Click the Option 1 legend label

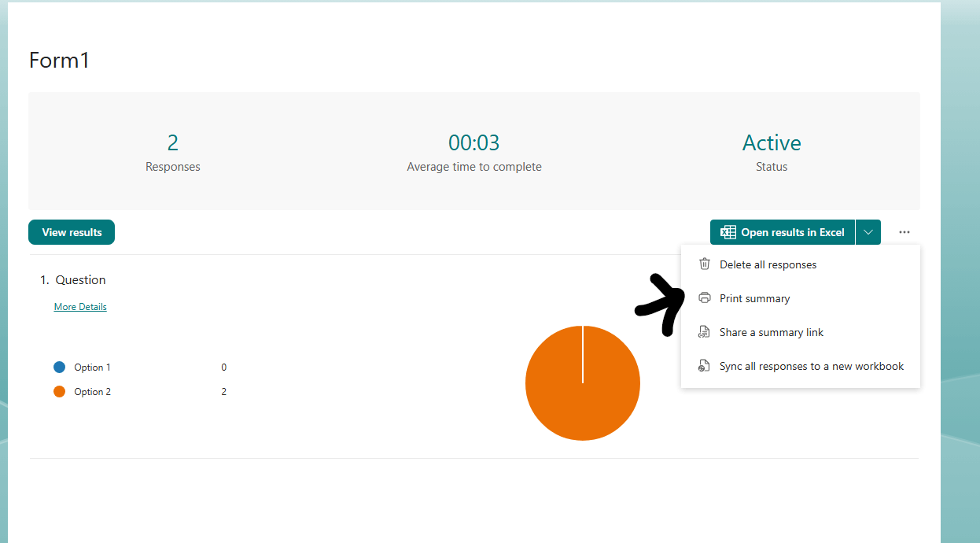click(92, 368)
